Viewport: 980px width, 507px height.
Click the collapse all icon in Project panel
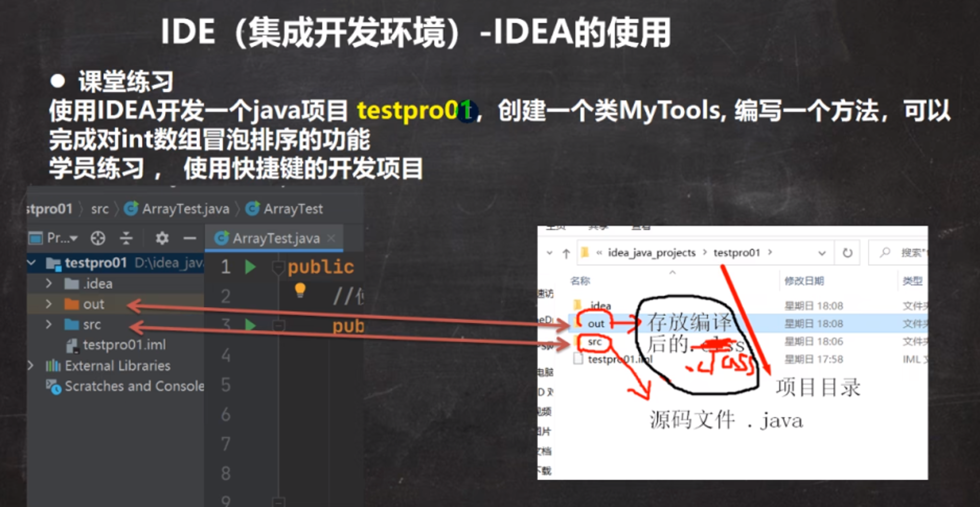pos(126,238)
